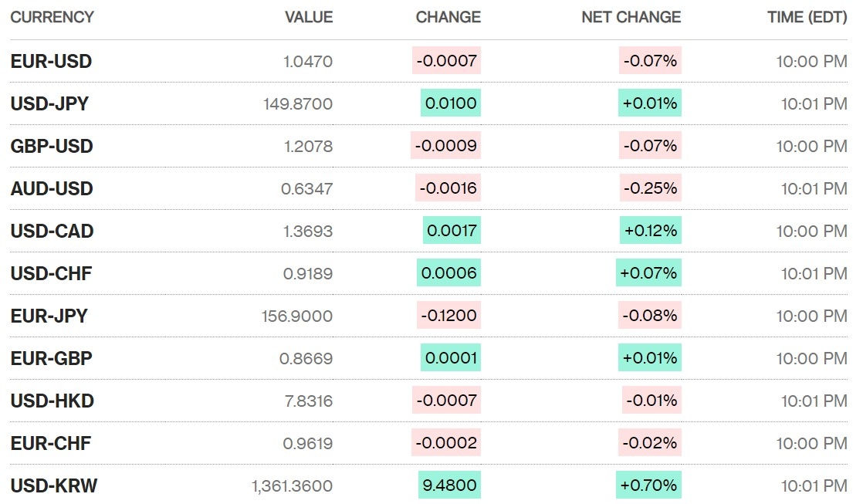The image size is (863, 504).
Task: Click the USD-CHF pair name
Action: pos(51,273)
